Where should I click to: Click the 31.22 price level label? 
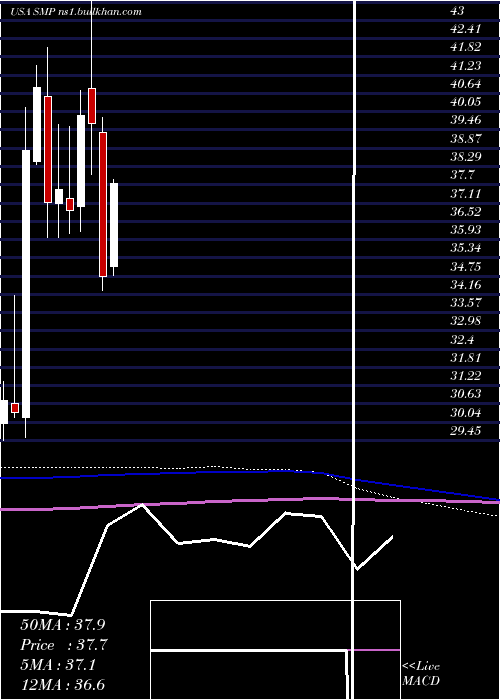(x=466, y=376)
